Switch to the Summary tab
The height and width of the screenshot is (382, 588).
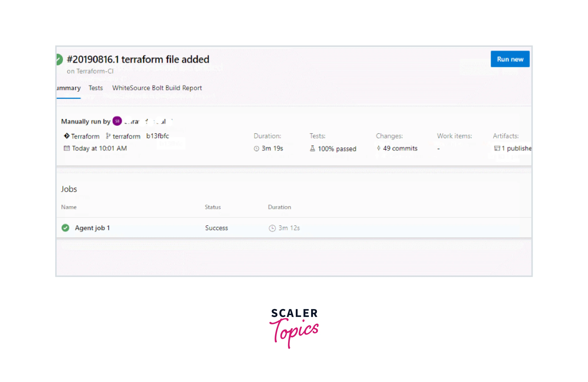[69, 88]
